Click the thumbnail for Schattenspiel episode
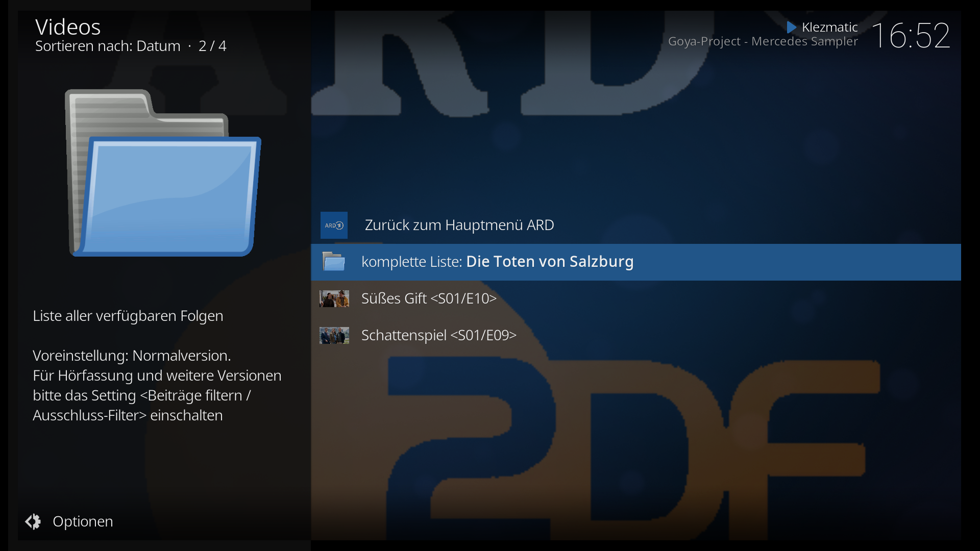 [x=334, y=335]
